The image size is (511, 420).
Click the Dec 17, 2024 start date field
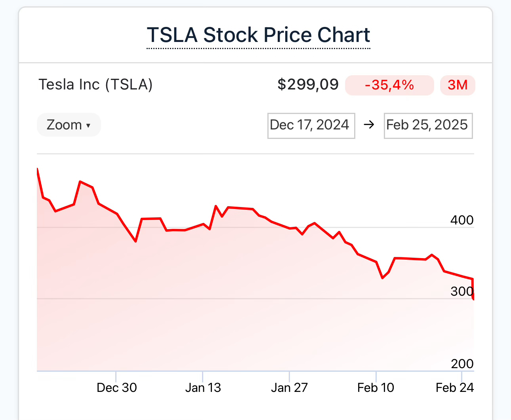311,125
